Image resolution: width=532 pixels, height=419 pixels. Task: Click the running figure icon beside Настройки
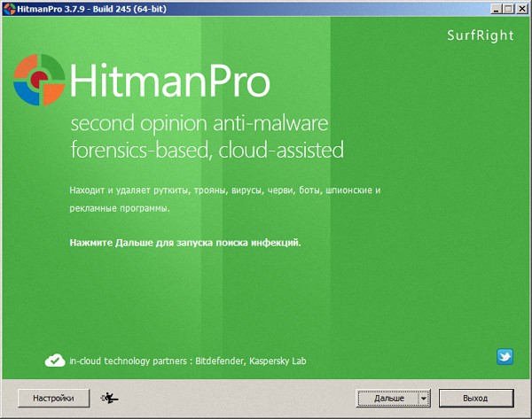click(x=111, y=398)
